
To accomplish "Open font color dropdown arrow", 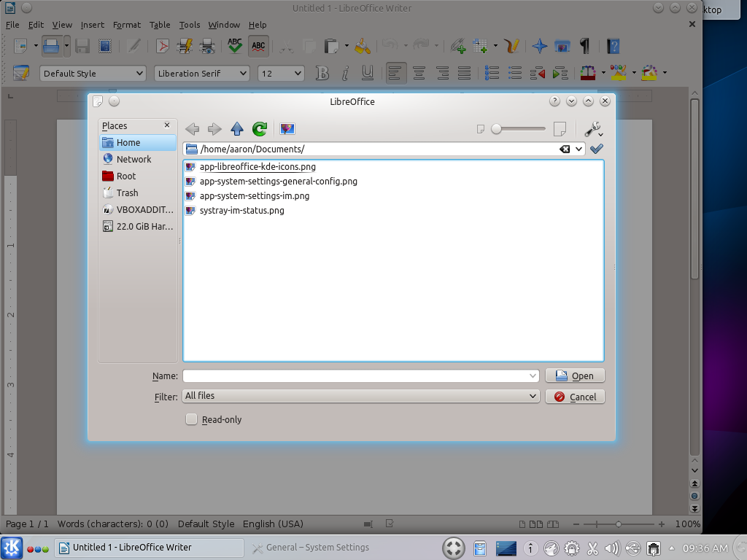I will pyautogui.click(x=603, y=73).
